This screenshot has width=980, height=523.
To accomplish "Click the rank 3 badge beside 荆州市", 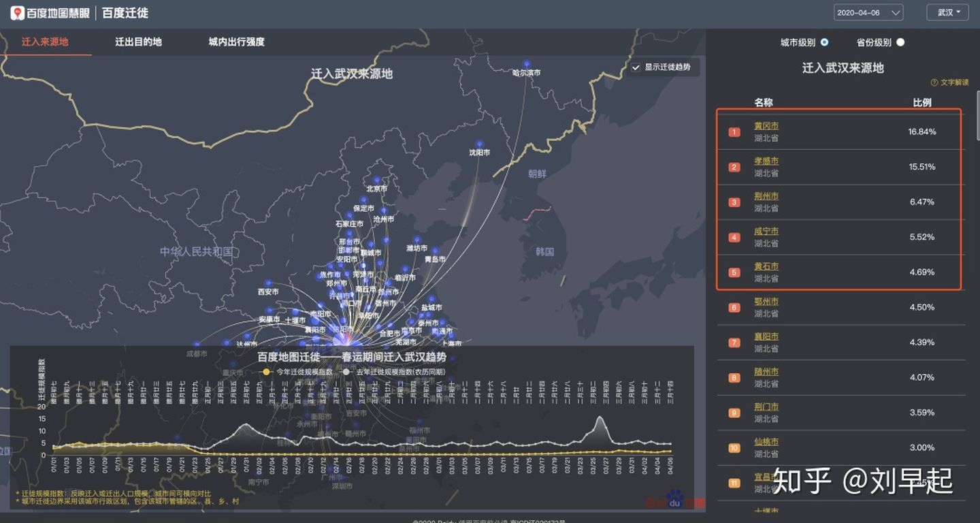I will point(734,202).
